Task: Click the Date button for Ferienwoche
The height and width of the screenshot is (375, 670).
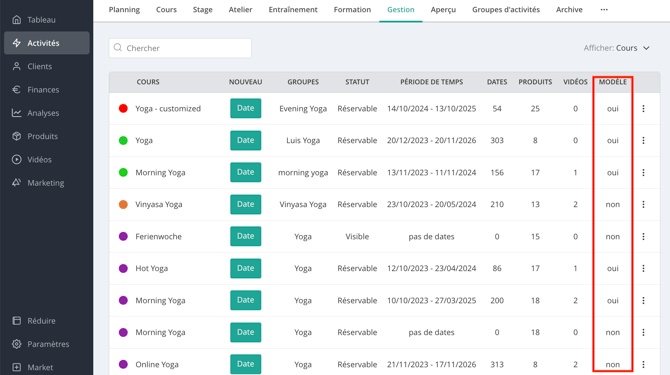Action: [246, 236]
